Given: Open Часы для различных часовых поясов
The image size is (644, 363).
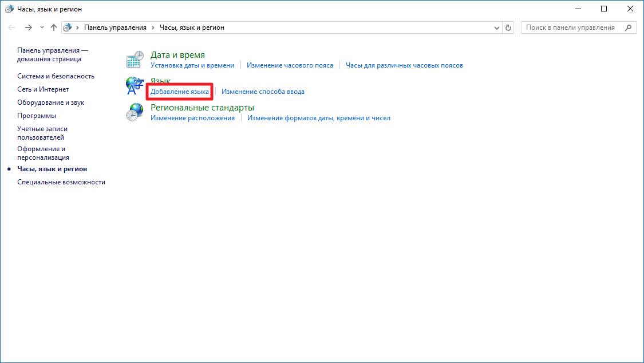Looking at the screenshot, I should [x=404, y=65].
